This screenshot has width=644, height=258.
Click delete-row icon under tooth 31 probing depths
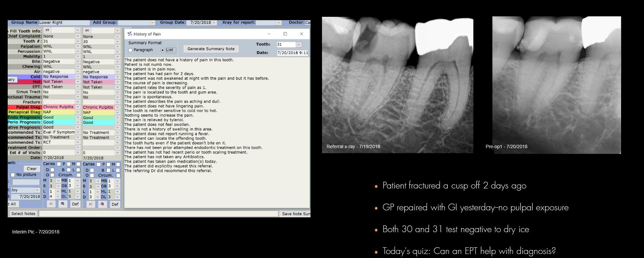click(63, 204)
